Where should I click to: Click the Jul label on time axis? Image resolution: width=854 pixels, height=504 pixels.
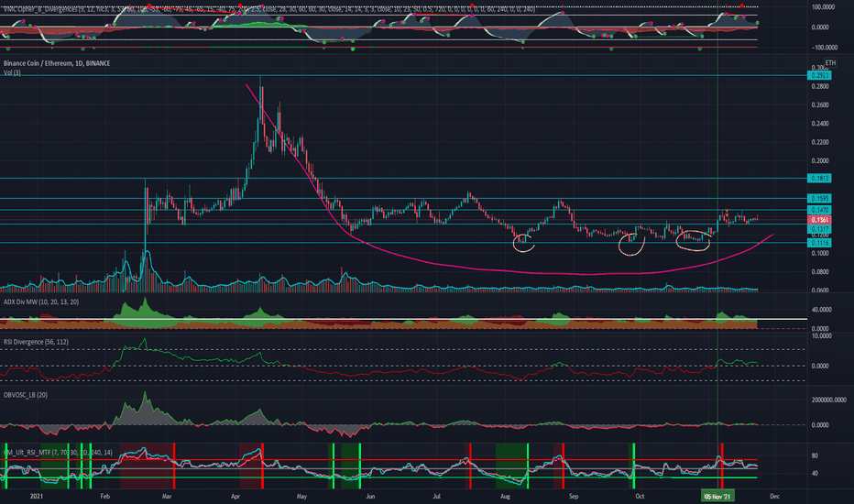(436, 497)
